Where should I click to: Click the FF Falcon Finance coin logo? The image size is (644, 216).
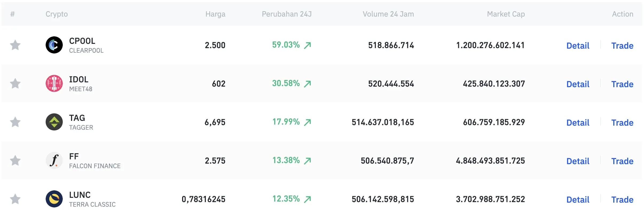(x=54, y=160)
